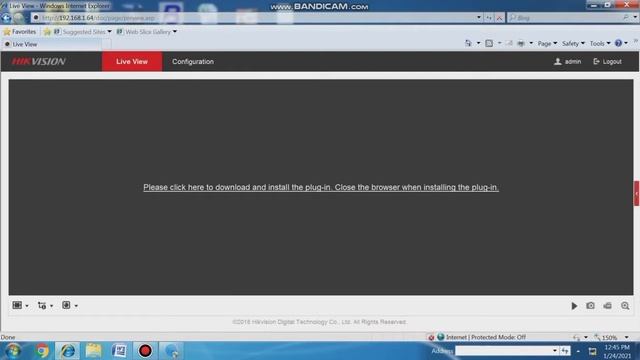
Task: Expand the stream type dropdown arrow
Action: point(51,306)
